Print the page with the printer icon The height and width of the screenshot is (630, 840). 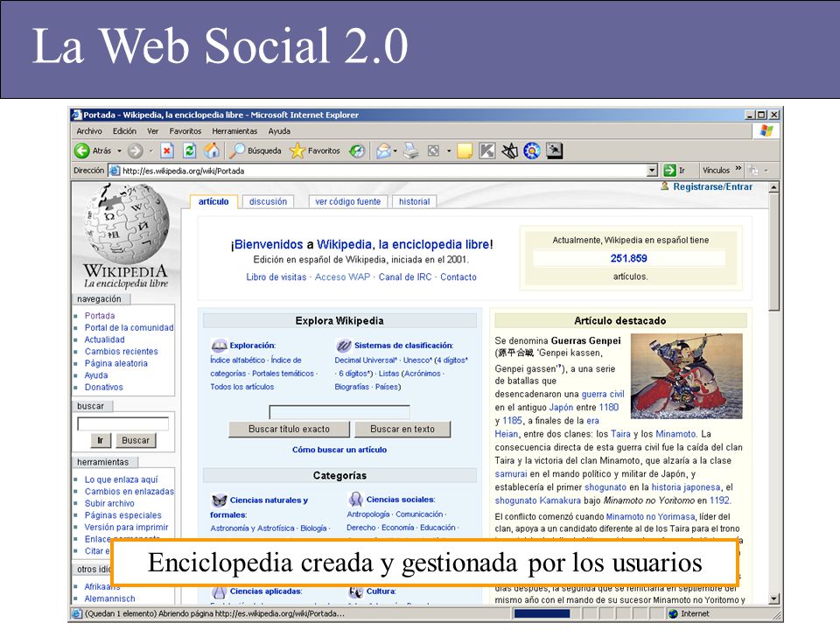tap(411, 151)
